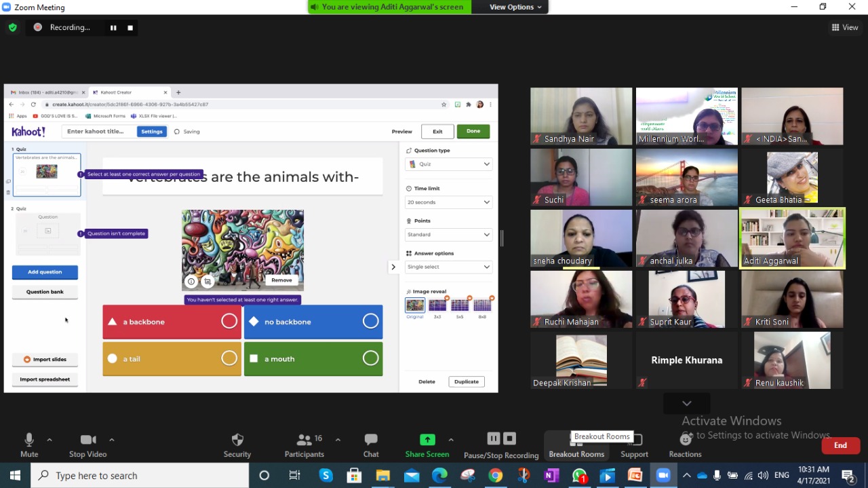The height and width of the screenshot is (488, 868).
Task: Expand video options arrow next to Stop Video
Action: point(112,440)
